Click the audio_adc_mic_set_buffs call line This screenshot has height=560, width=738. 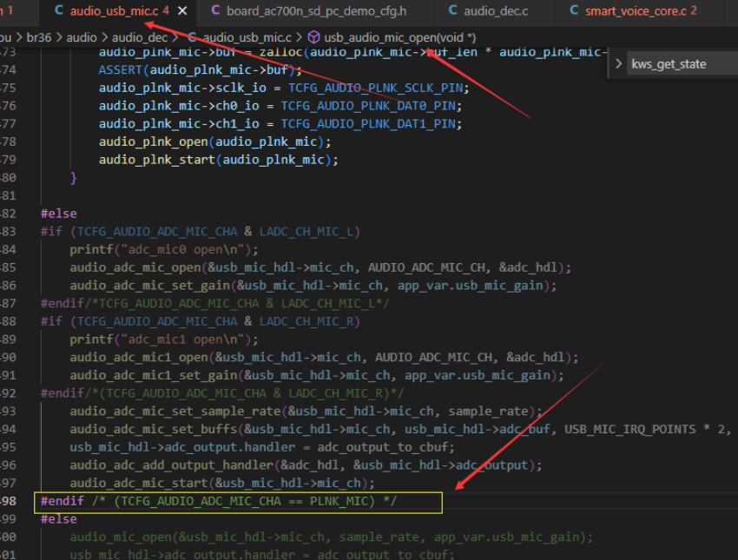400,429
